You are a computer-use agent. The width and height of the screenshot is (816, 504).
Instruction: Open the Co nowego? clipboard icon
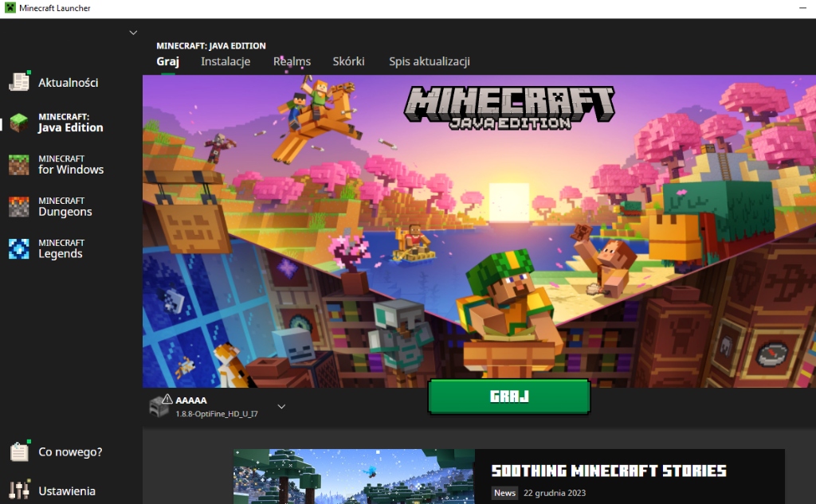[19, 451]
